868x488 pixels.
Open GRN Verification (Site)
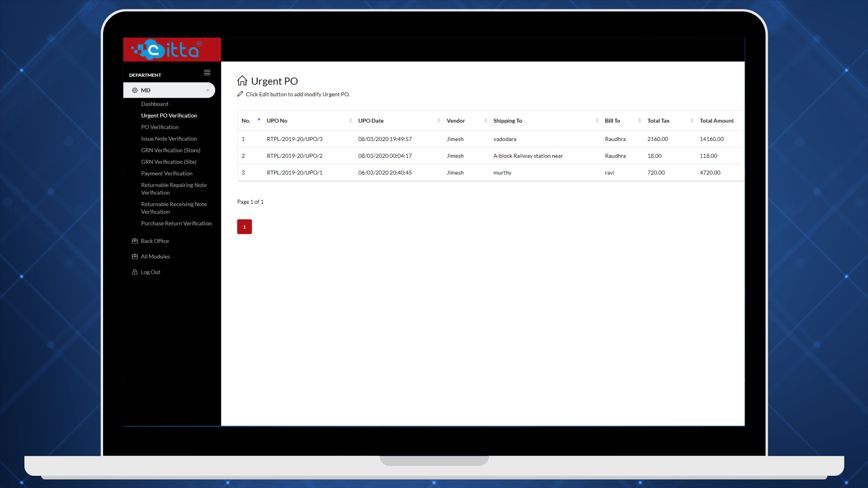click(169, 162)
